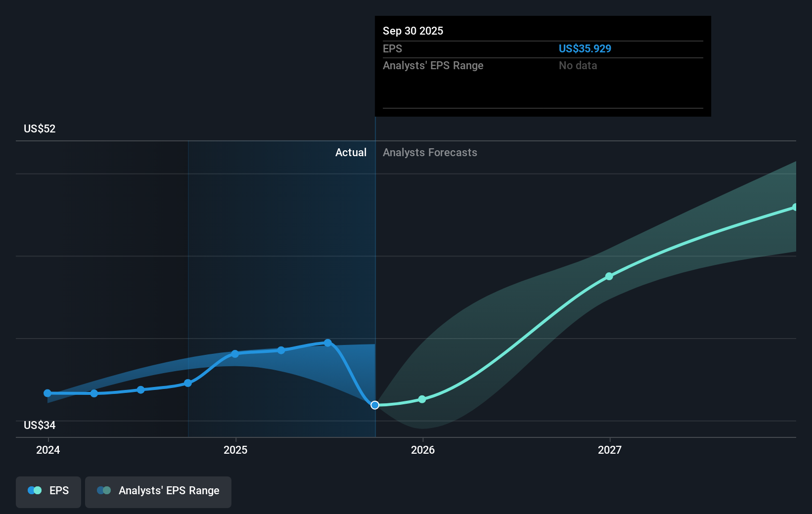
Task: Click the Analysts Forecasts section label
Action: (x=430, y=153)
